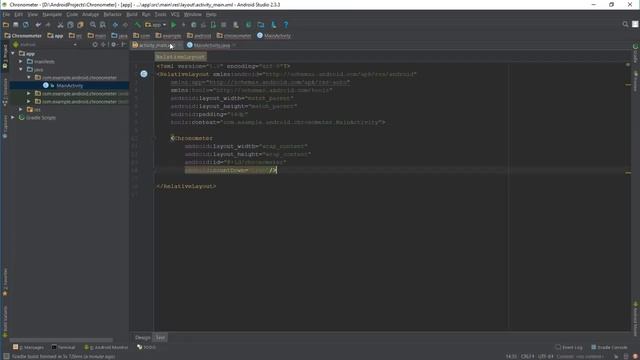This screenshot has height=360, width=640.
Task: Click the Search Everywhere magnifier icon
Action: (625, 24)
